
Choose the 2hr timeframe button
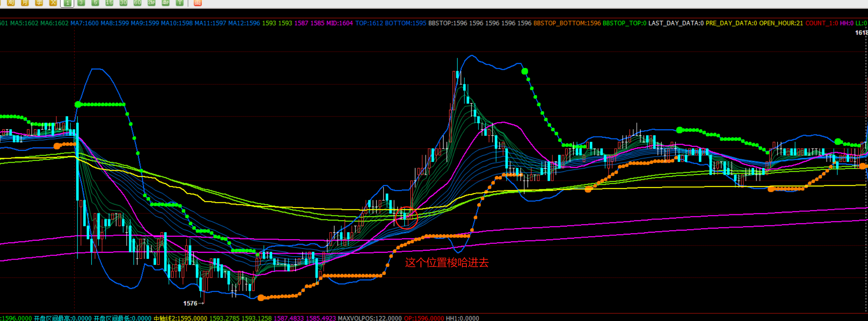click(x=152, y=2)
